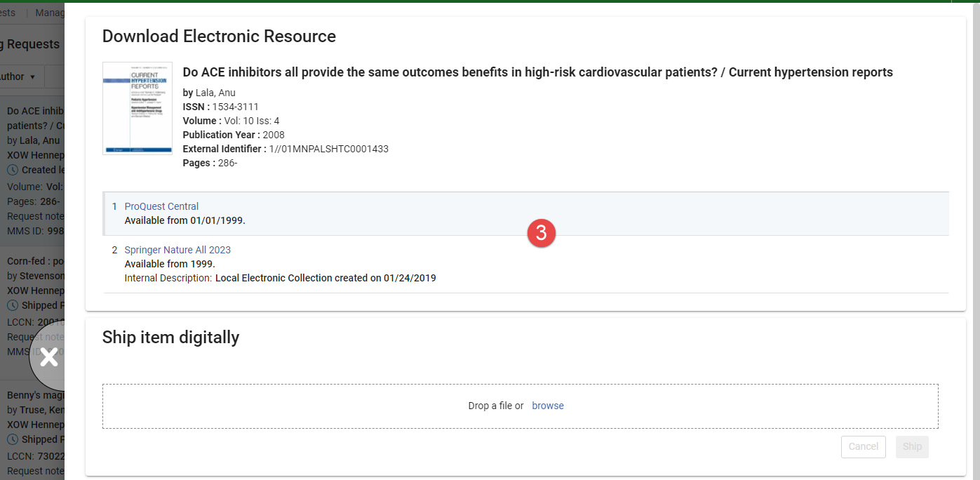Click the browse link to select file

click(548, 406)
